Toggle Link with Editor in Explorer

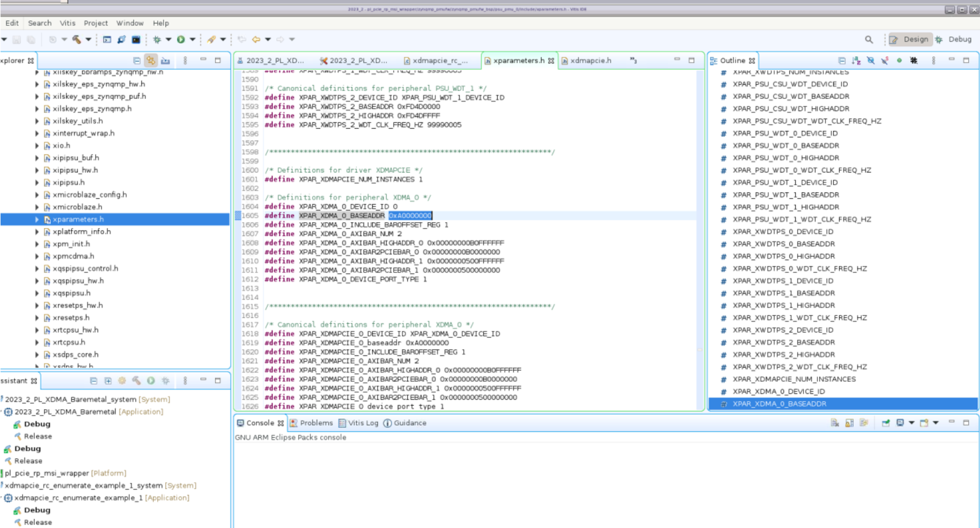click(151, 61)
